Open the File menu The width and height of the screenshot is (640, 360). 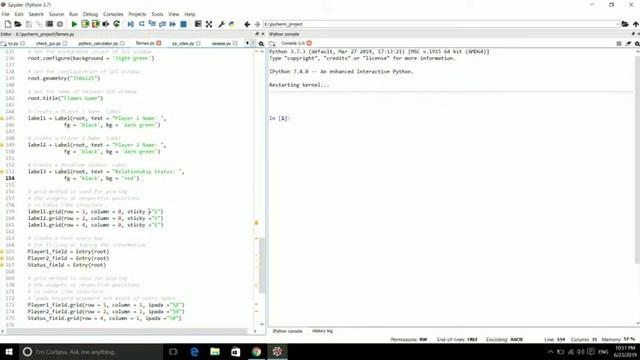pos(5,14)
